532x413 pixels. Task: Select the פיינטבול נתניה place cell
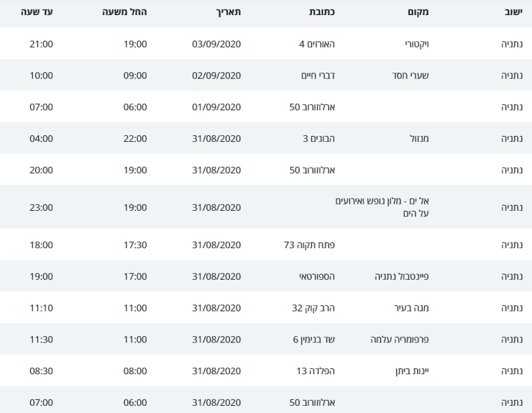[x=402, y=276]
